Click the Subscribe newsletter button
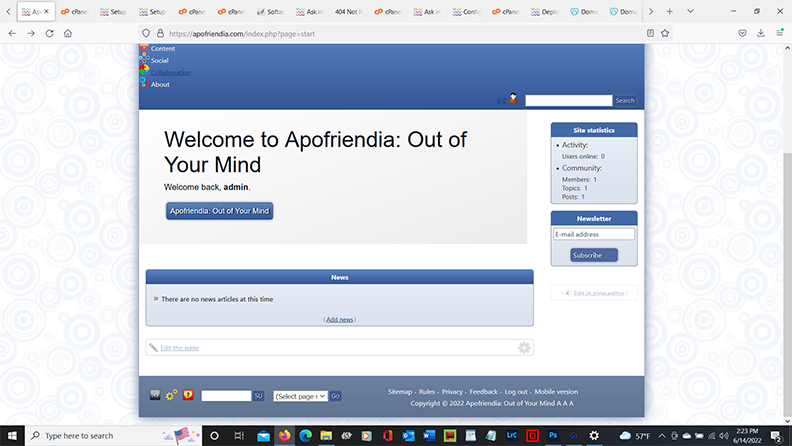The image size is (792, 446). (594, 255)
